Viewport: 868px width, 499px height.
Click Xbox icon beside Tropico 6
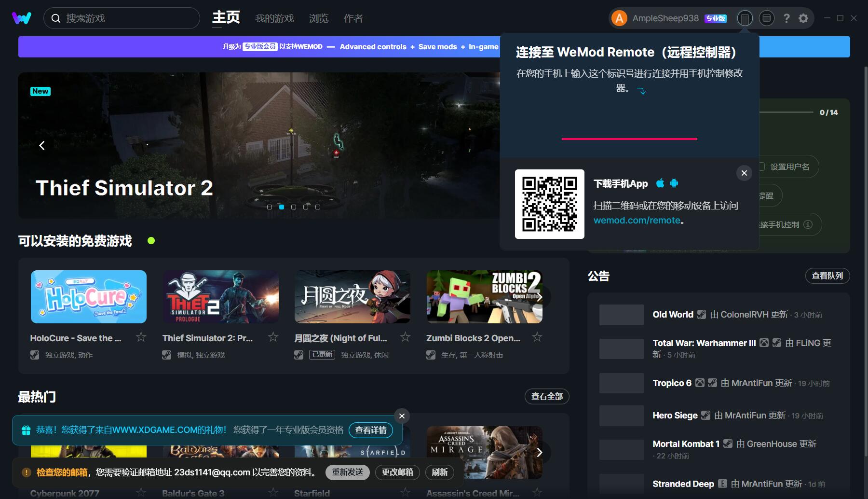[x=700, y=383]
